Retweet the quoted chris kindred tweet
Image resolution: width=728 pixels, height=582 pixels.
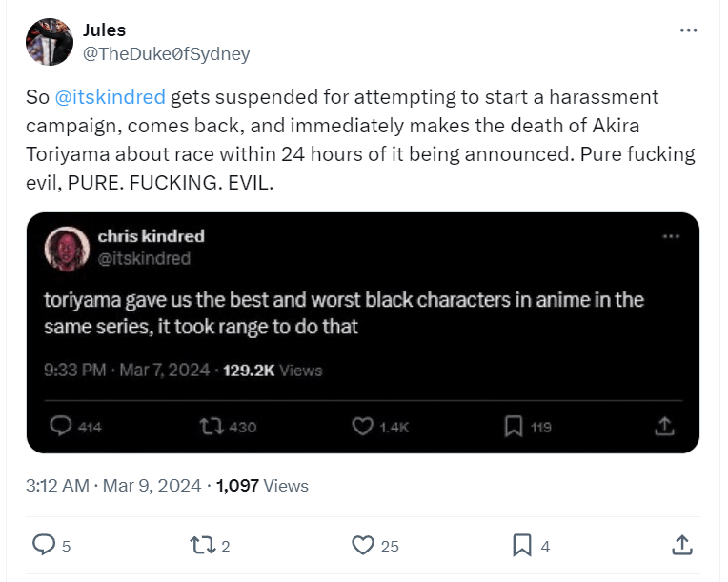[207, 426]
